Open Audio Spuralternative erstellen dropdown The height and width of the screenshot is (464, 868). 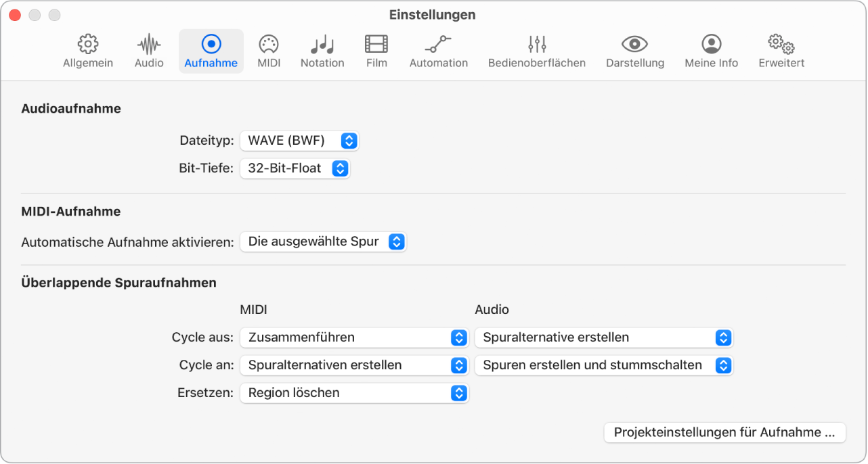coord(603,338)
